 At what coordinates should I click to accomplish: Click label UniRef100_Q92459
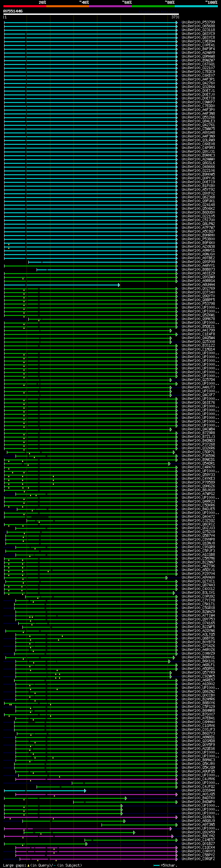(x=198, y=832)
